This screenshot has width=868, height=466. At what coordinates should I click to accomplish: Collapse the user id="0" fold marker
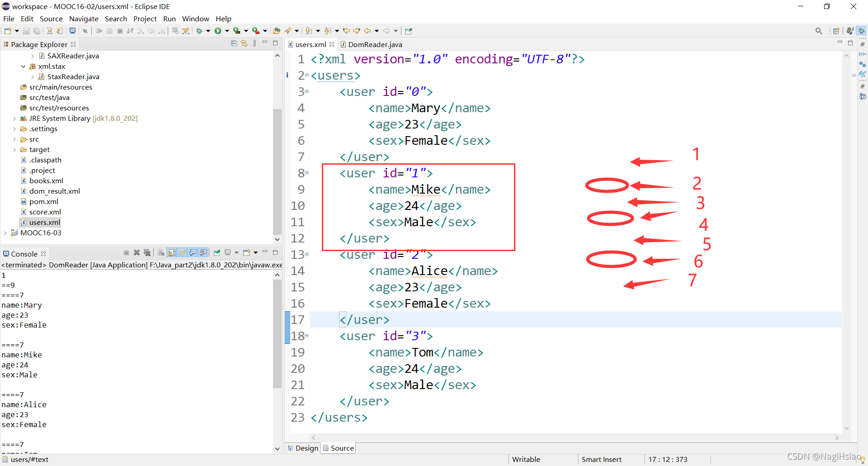click(x=307, y=91)
